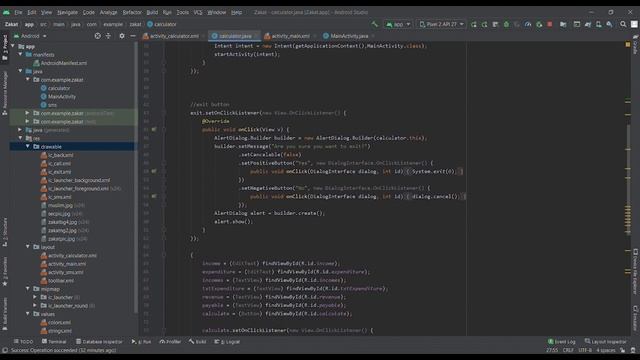Select the calculator.java editor tab
The image size is (640, 360).
tap(235, 36)
